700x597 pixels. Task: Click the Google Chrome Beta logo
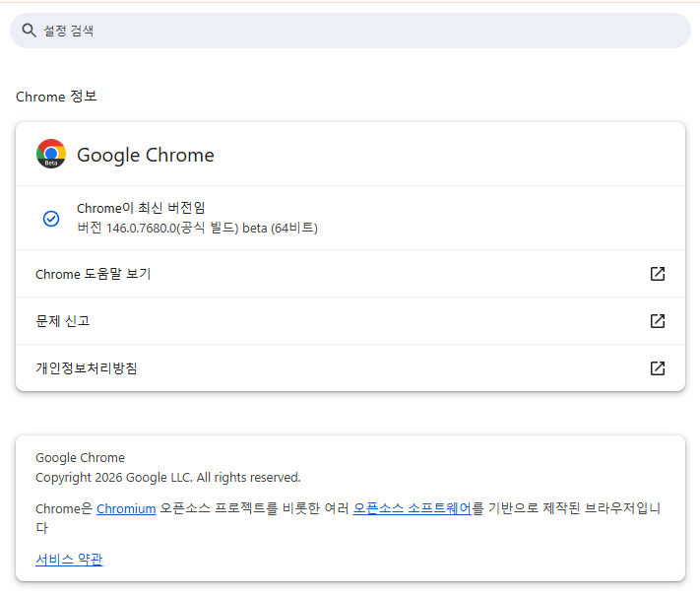click(51, 155)
